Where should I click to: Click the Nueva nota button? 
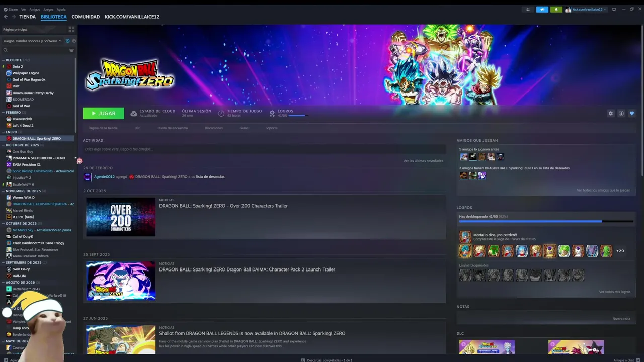pos(621,318)
